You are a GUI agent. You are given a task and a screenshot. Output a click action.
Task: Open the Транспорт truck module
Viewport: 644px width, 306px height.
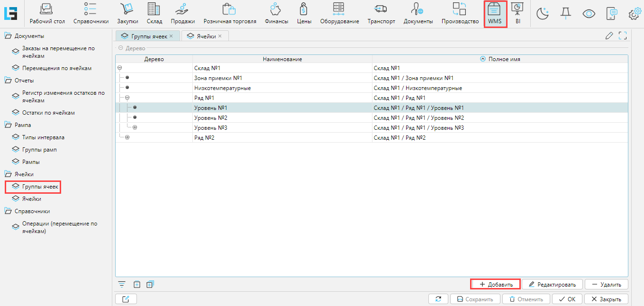coord(381,13)
